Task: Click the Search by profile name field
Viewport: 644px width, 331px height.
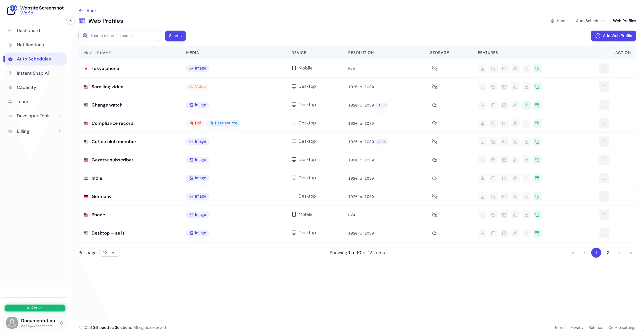Action: click(120, 36)
